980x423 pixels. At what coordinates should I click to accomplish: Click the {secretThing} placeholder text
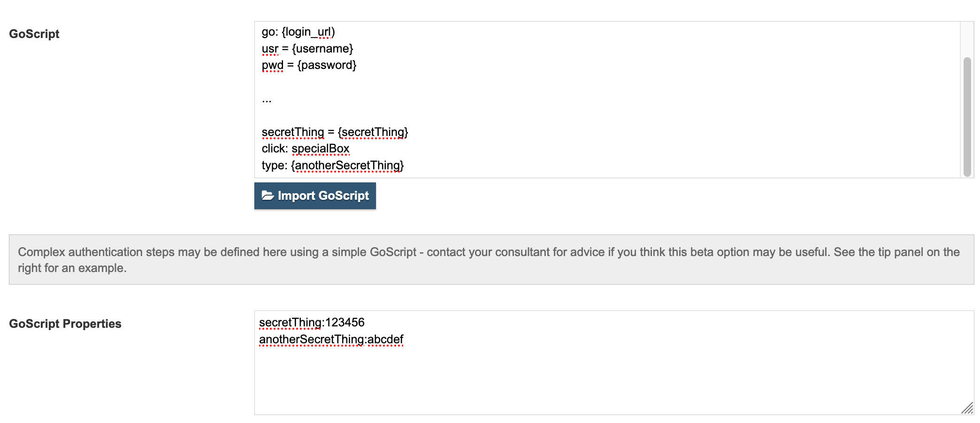373,132
